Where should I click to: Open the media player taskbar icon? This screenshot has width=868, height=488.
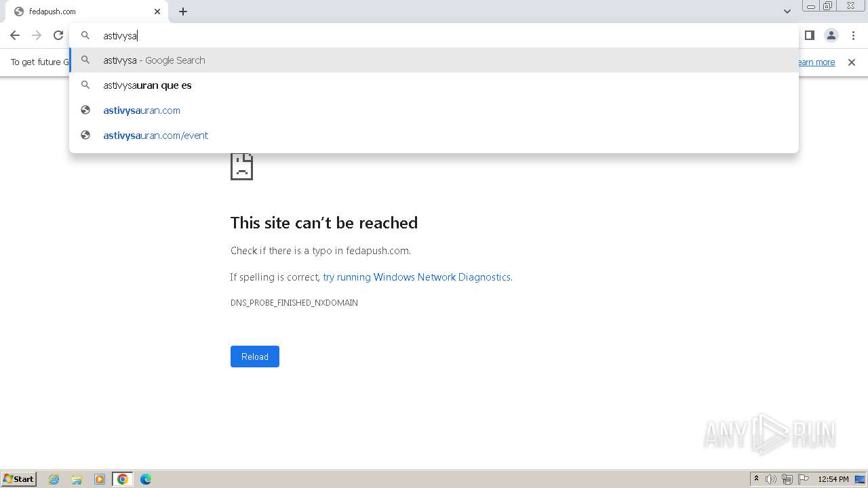pyautogui.click(x=100, y=479)
